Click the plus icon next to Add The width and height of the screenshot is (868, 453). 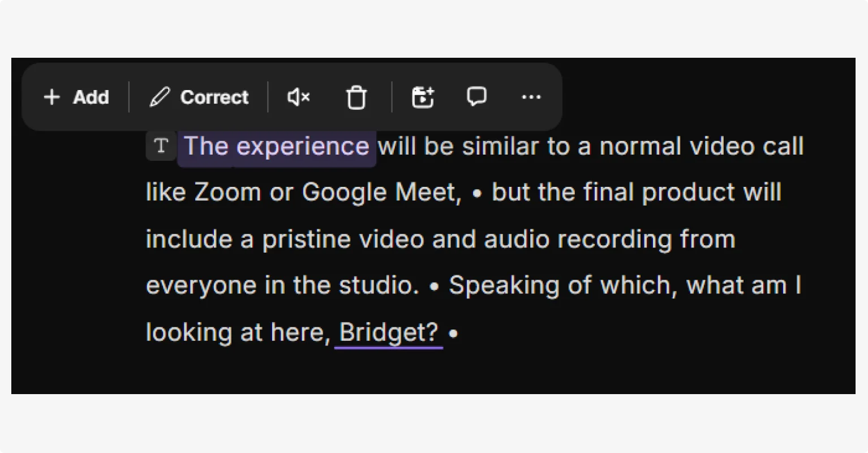coord(51,97)
